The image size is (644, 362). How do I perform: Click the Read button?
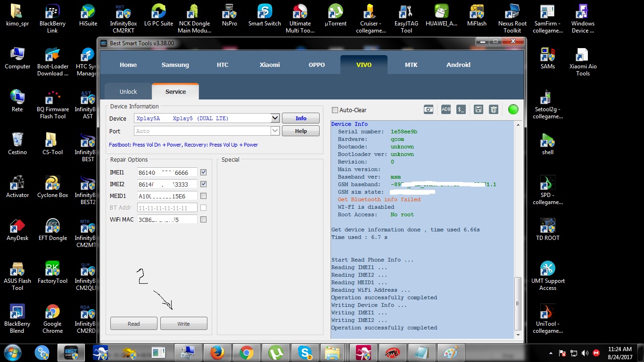pos(134,323)
